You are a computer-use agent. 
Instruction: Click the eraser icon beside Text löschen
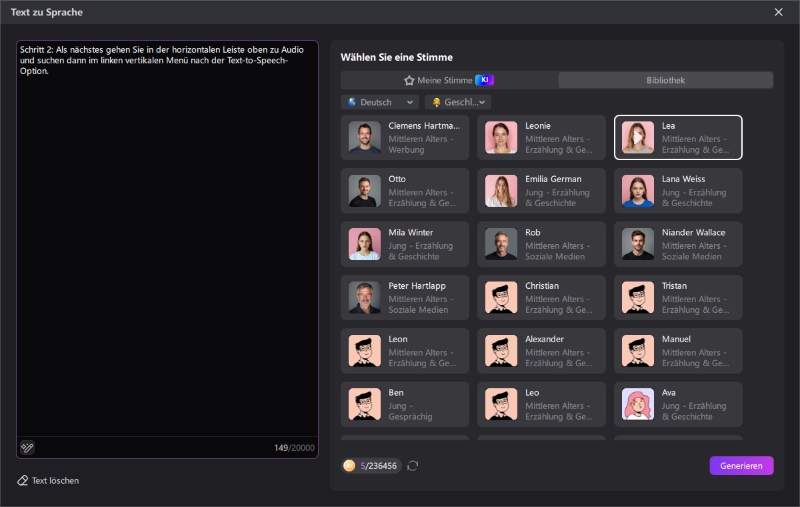click(x=23, y=481)
